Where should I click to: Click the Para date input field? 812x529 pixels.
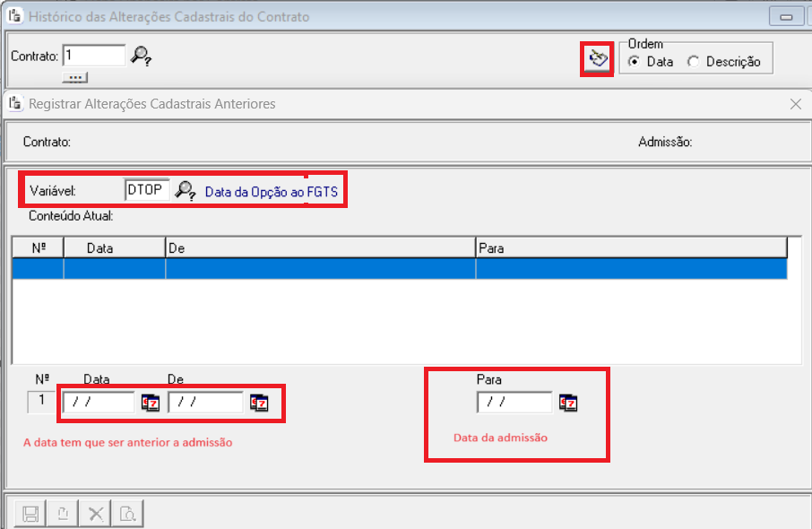point(514,403)
